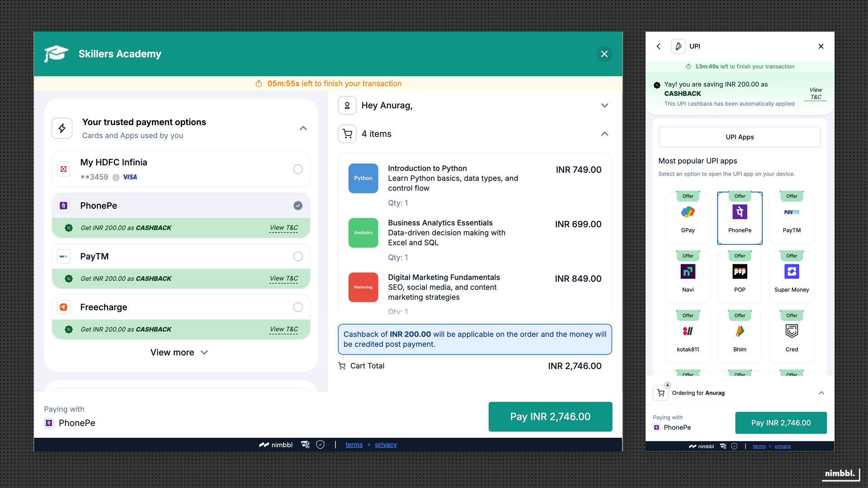
Task: Click Introduction to Python course thumbnail
Action: coord(363,178)
